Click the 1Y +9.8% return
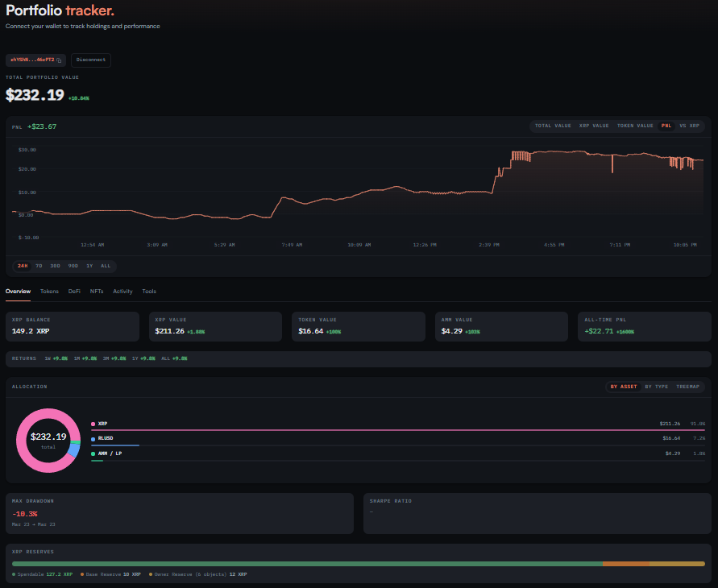 143,358
